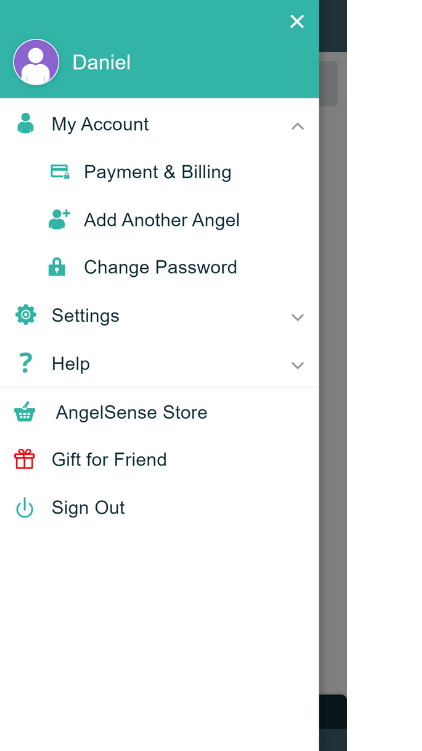Click the My Account person icon
Image resolution: width=422 pixels, height=751 pixels.
click(25, 124)
